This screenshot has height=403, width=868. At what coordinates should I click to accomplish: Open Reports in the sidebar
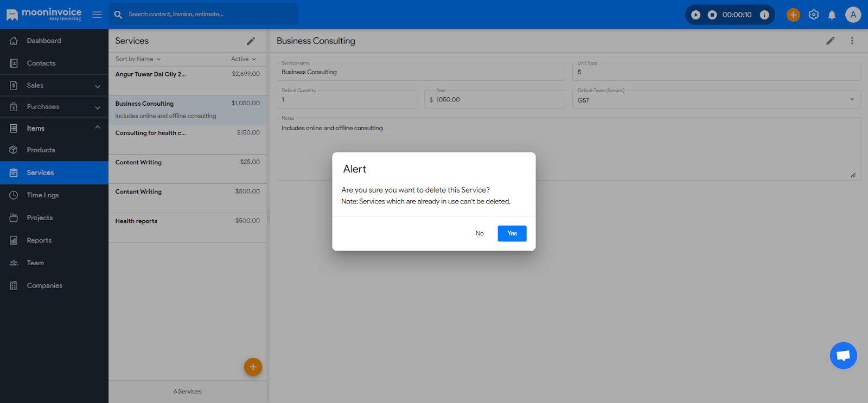[x=54, y=240]
